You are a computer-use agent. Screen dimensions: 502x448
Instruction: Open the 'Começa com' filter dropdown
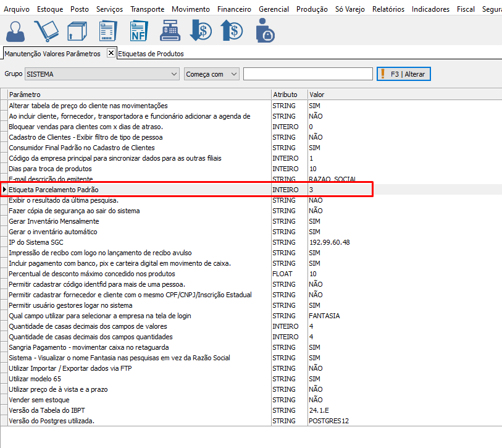[233, 74]
